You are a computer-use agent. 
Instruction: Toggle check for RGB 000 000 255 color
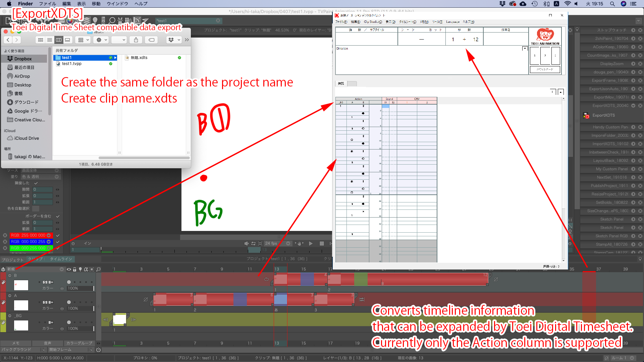[x=58, y=242]
